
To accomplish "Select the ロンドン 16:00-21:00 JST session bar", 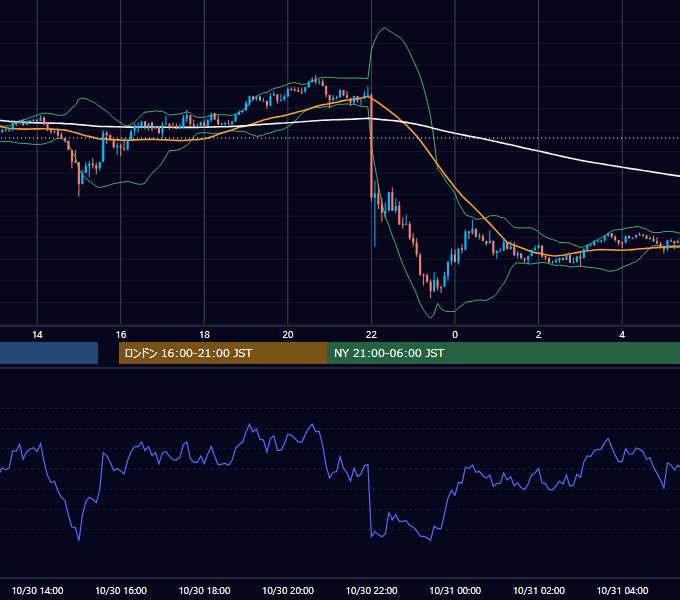I will tap(223, 353).
